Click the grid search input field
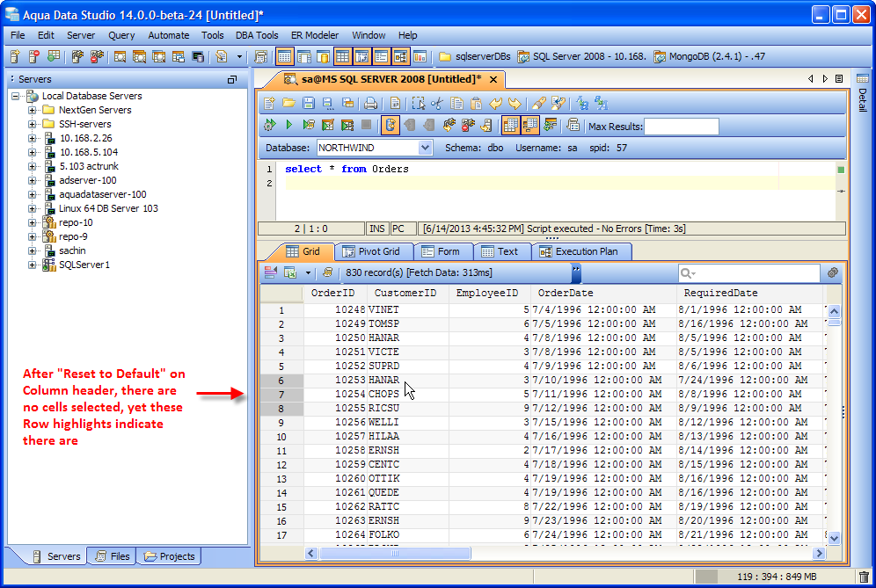The image size is (876, 588). point(748,272)
